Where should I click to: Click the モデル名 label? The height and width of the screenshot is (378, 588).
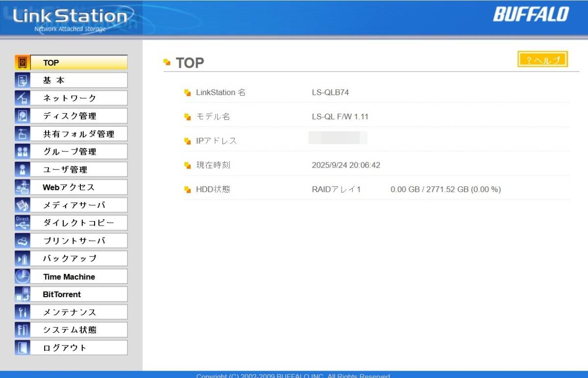[x=213, y=117]
